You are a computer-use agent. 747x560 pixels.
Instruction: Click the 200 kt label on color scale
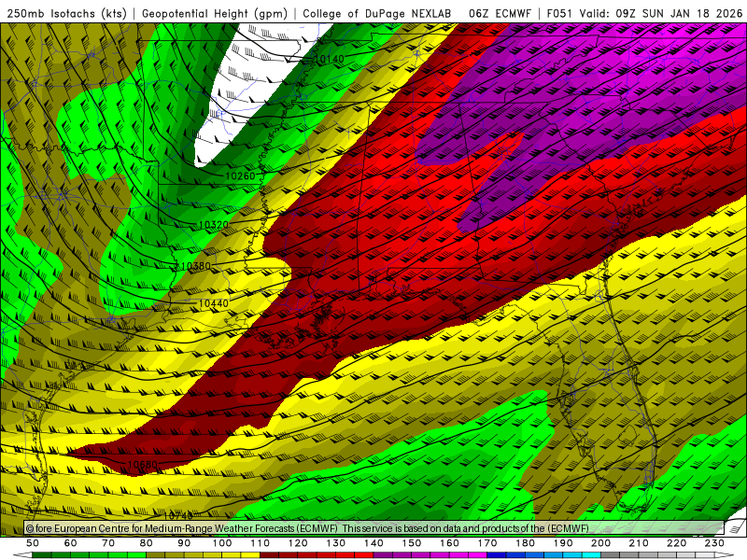(600, 543)
